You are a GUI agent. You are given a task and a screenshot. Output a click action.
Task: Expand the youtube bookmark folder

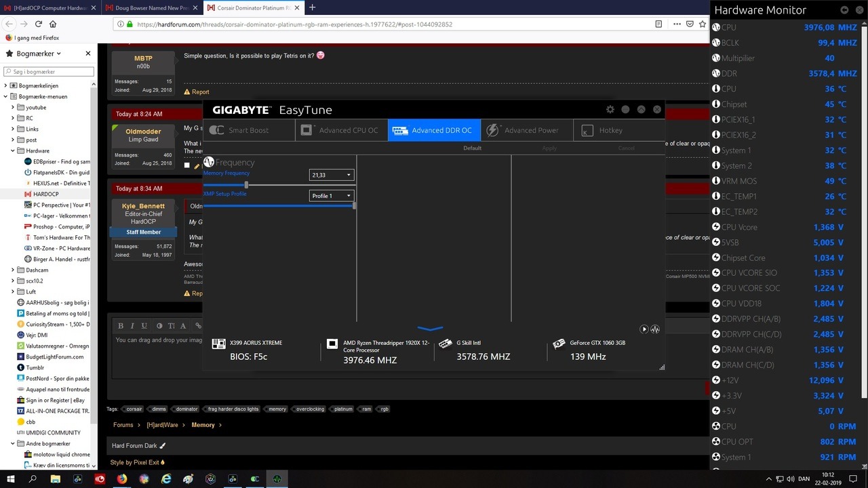pos(12,107)
